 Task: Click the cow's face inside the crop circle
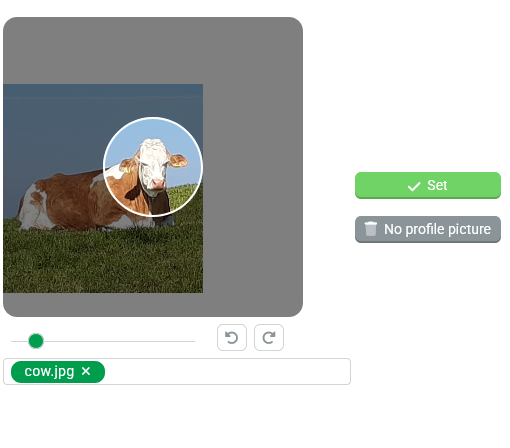pos(152,167)
